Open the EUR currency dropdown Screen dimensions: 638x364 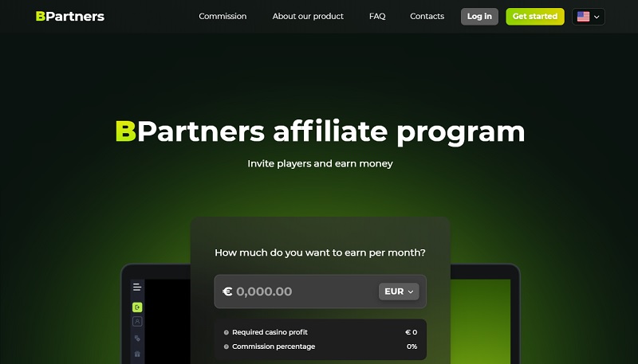tap(399, 292)
